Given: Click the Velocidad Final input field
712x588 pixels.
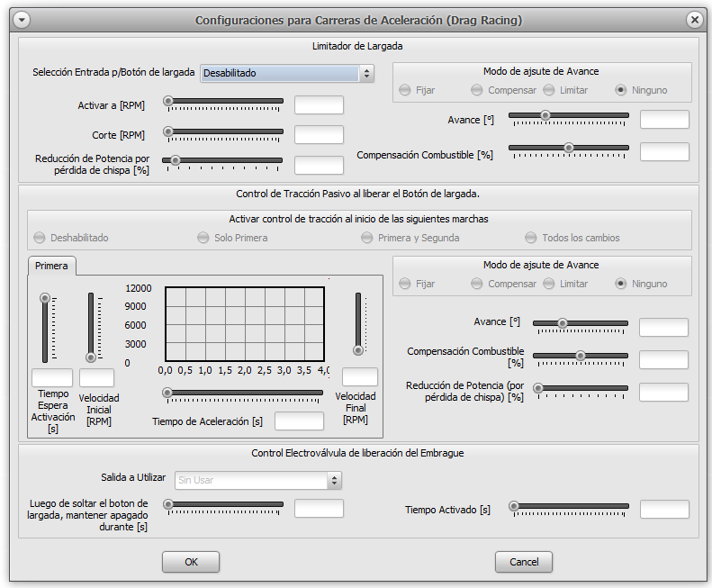Looking at the screenshot, I should [360, 376].
